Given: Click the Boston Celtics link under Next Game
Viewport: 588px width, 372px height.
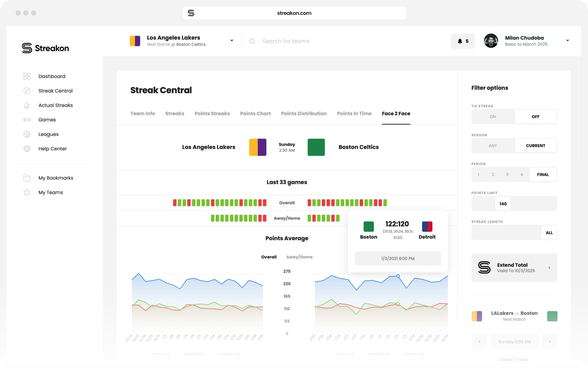Looking at the screenshot, I should click(191, 44).
